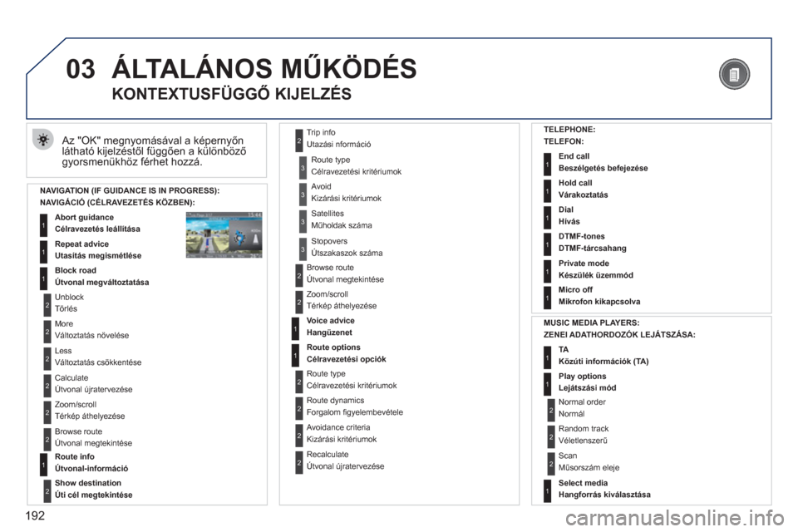
Task: Click the level-1 marker beside 'Abort guidance'
Action: pos(43,225)
